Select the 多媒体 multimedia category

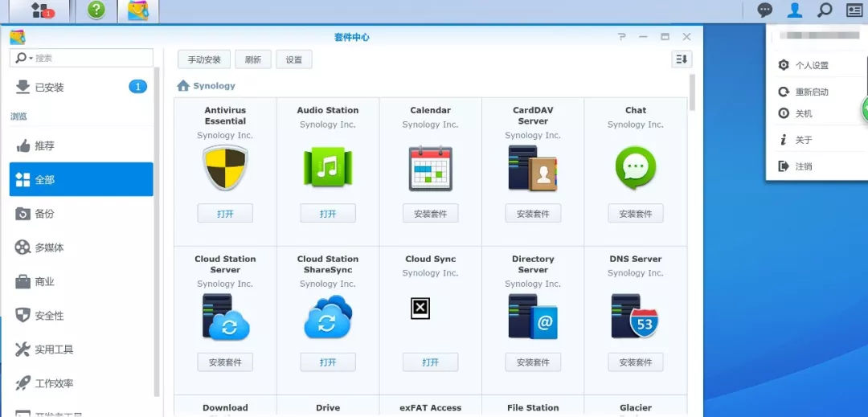[x=81, y=247]
